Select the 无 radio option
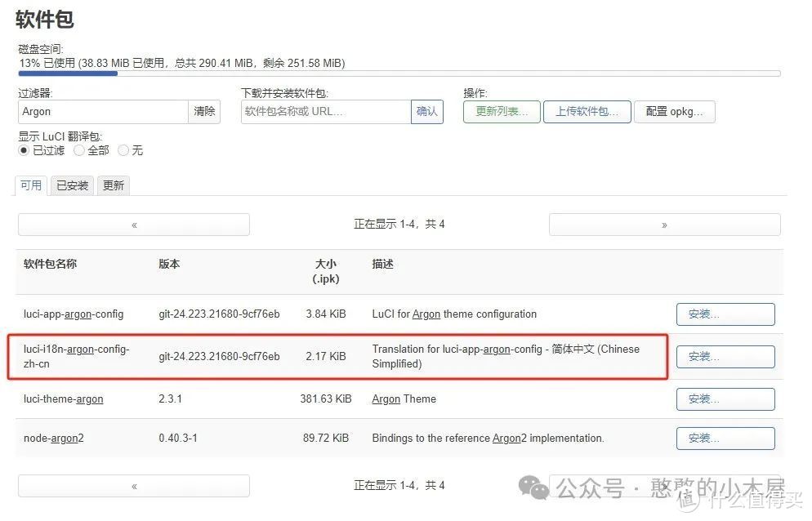This screenshot has width=812, height=521. click(x=123, y=150)
